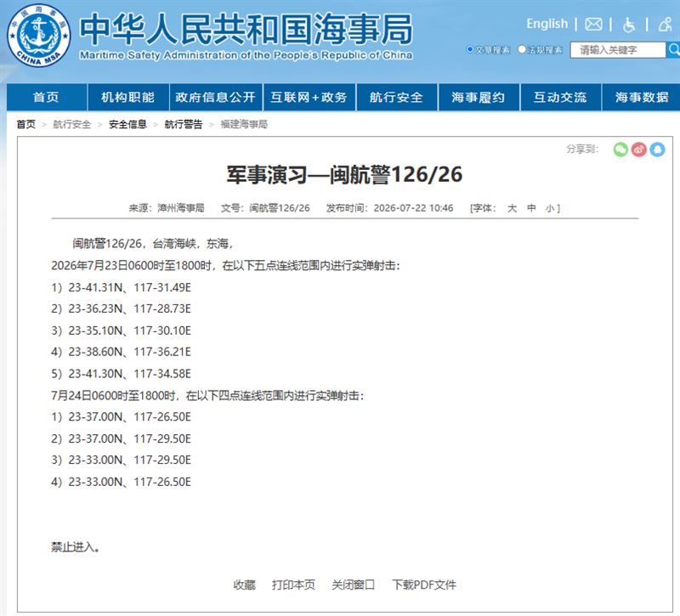Share via the blue bell QQ icon
Screen dimensions: 680x616
pyautogui.click(x=657, y=150)
